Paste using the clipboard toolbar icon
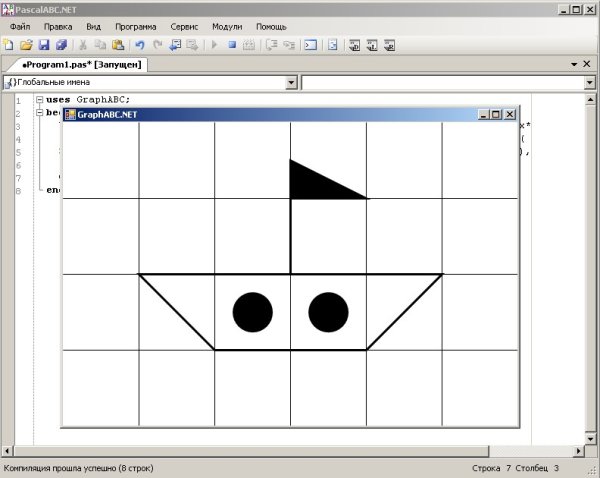Viewport: 600px width, 478px height. click(x=118, y=45)
